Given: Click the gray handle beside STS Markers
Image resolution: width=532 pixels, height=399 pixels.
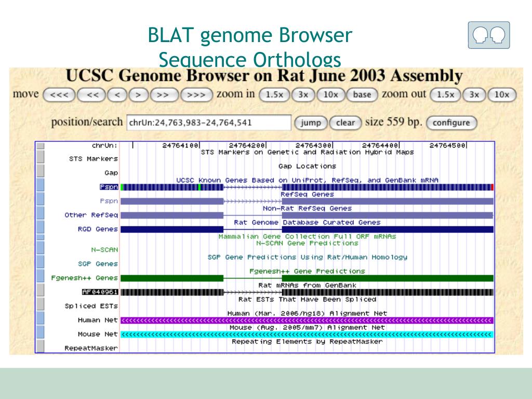Looking at the screenshot, I should pyautogui.click(x=41, y=157).
